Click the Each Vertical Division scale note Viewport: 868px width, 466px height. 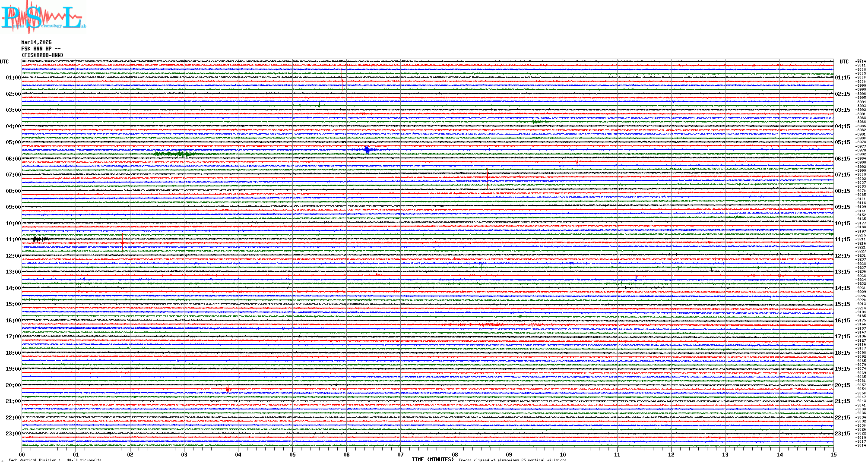[55, 460]
